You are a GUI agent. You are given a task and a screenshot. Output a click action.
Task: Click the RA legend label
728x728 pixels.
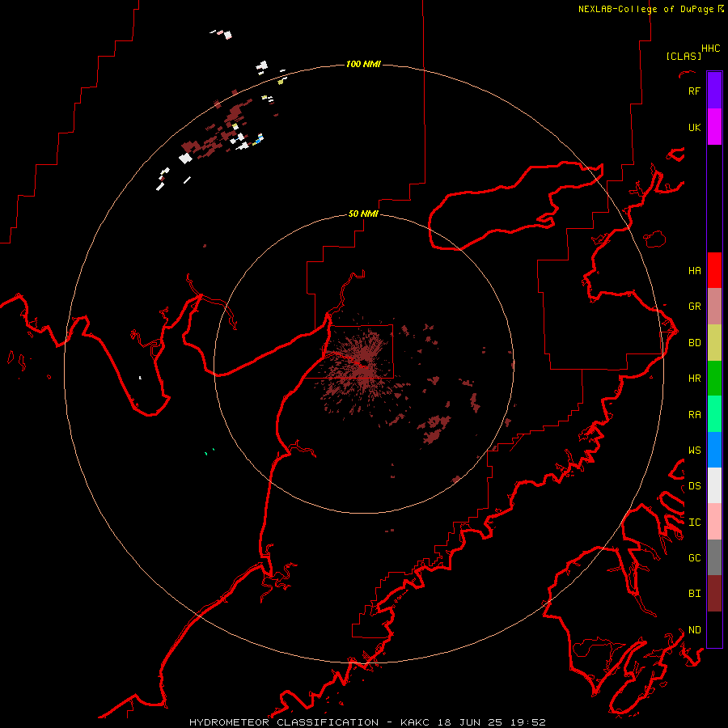pyautogui.click(x=695, y=415)
